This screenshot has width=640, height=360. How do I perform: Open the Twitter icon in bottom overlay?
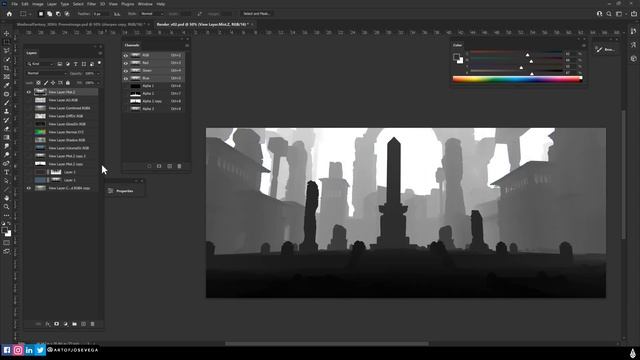pos(40,350)
